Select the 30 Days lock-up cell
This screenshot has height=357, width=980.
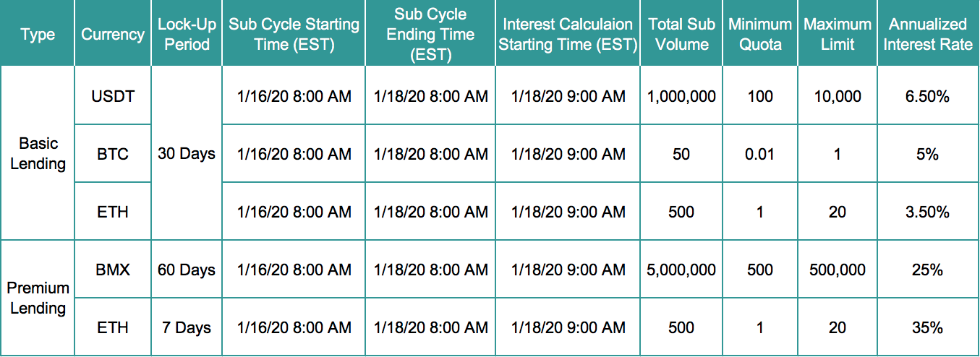coord(187,153)
